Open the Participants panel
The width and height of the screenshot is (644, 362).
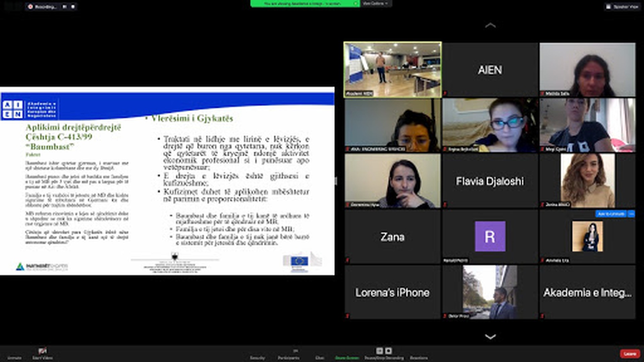[x=289, y=354]
